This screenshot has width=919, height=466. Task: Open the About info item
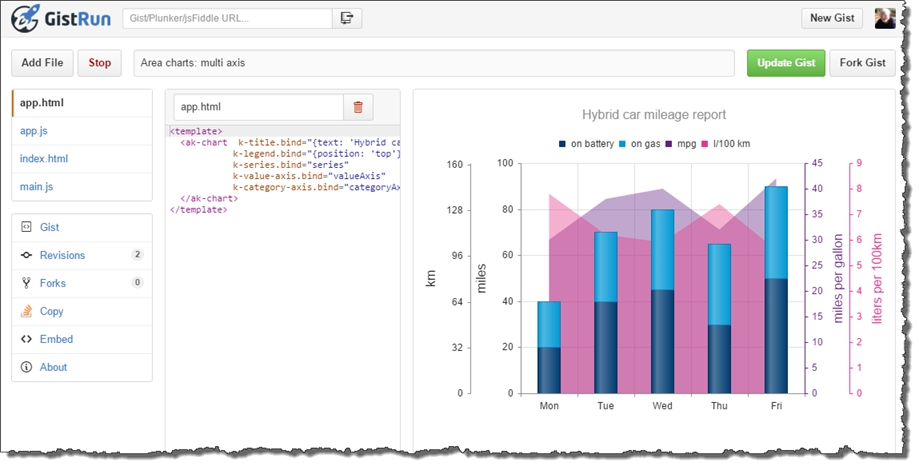point(53,367)
